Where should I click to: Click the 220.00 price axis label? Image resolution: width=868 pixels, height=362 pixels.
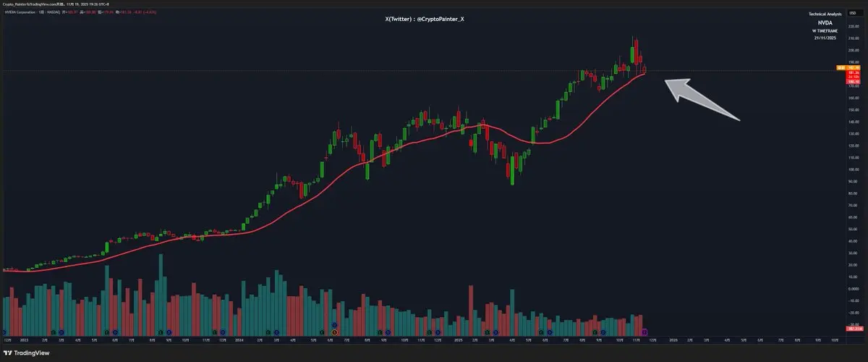(x=854, y=26)
